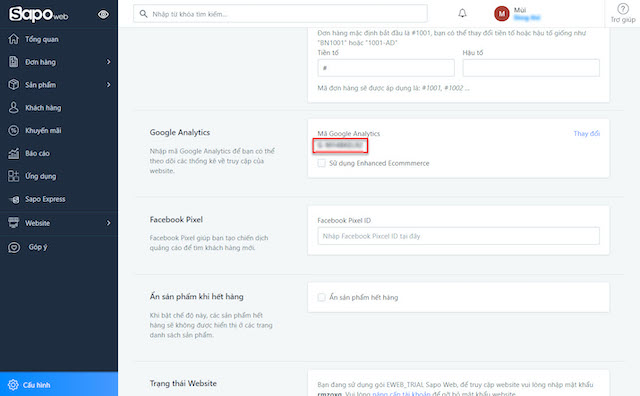Click the nâng cấp tài khoản link

(401, 394)
